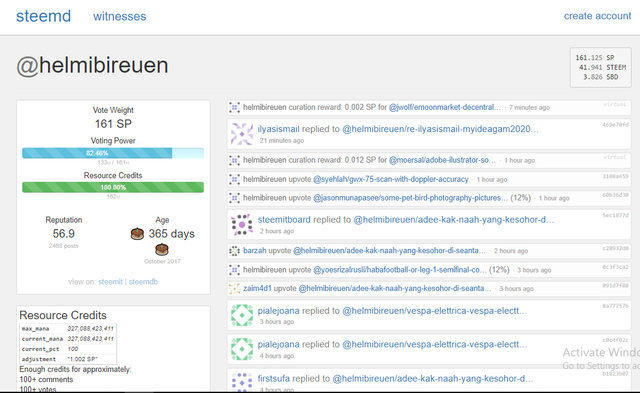Image resolution: width=640 pixels, height=393 pixels.
Task: Click zaim4d1 avatar icon
Action: [x=234, y=289]
